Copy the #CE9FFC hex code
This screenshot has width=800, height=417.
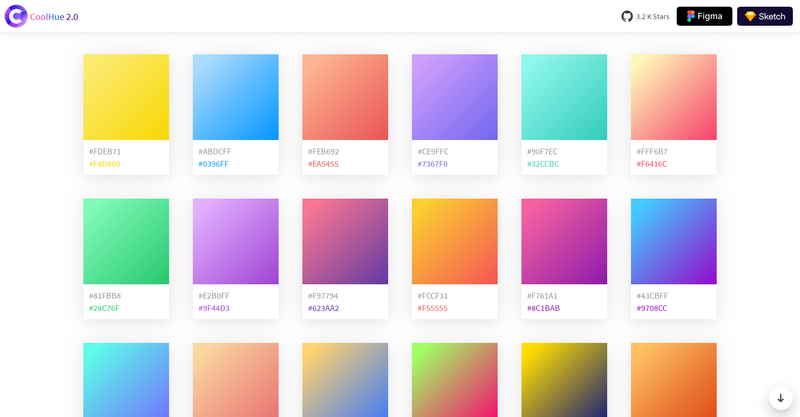(433, 152)
